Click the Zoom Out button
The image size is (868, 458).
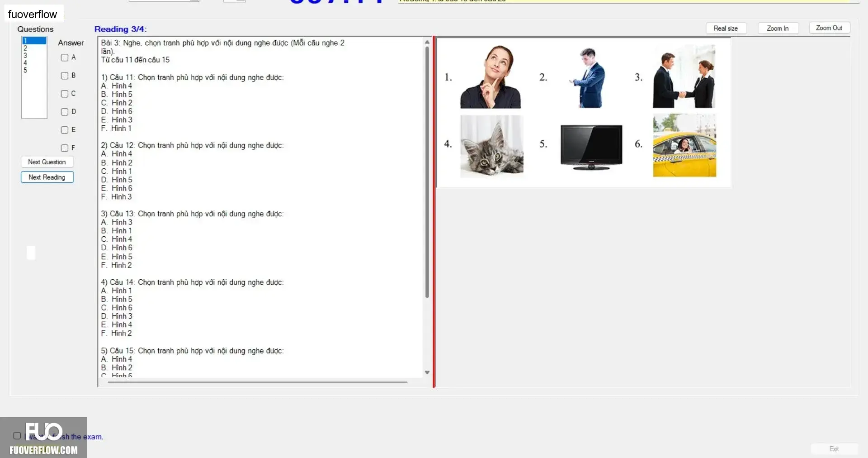(x=829, y=28)
